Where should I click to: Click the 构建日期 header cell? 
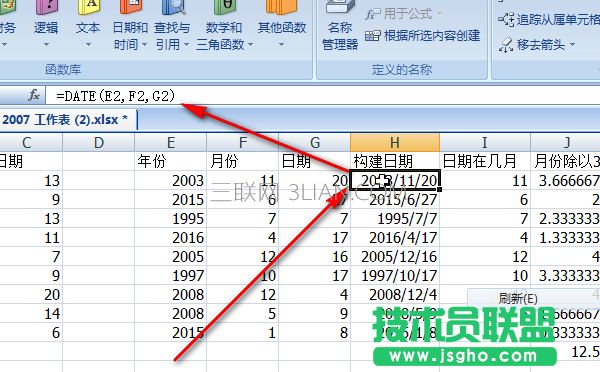click(x=395, y=161)
